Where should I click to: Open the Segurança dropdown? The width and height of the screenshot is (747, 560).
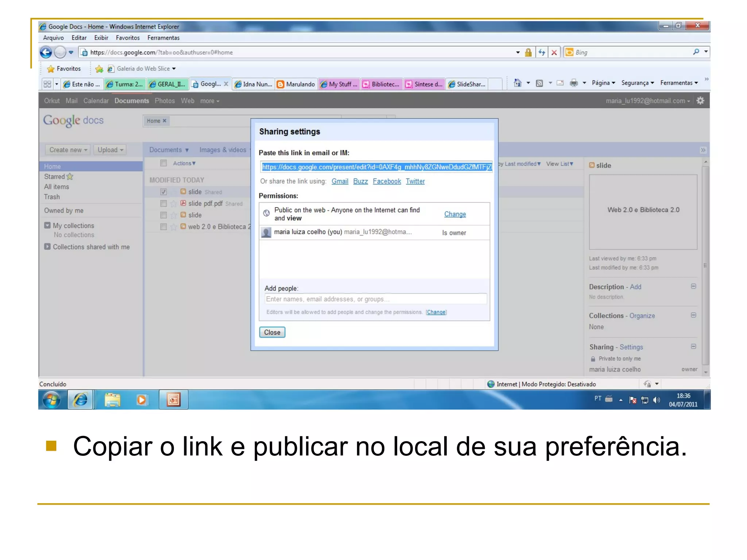coord(638,83)
